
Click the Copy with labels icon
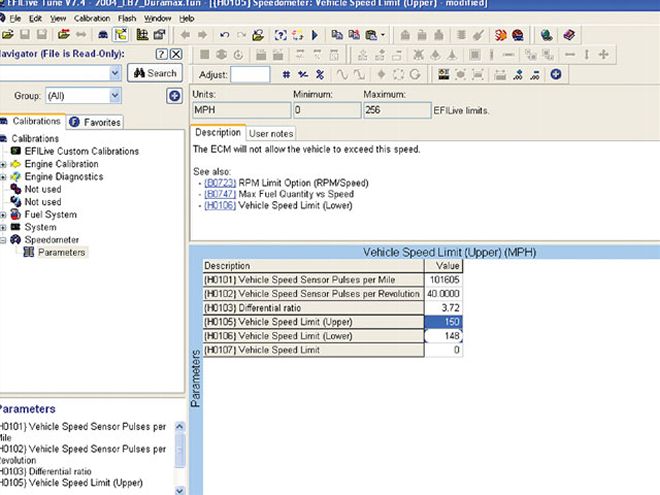tap(354, 35)
